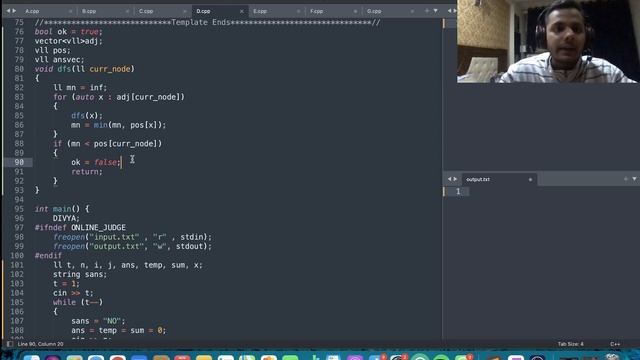Click the 'sans = "NO";' line
The image size is (640, 360).
click(x=98, y=321)
